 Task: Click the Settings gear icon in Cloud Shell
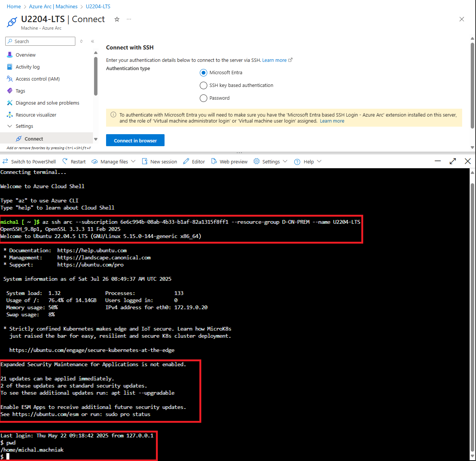click(x=256, y=161)
